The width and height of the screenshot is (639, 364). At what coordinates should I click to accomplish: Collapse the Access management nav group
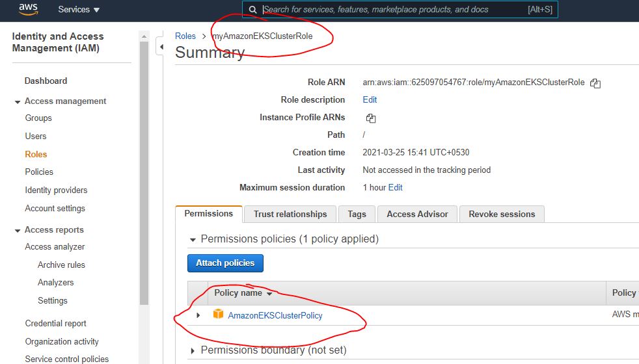pyautogui.click(x=18, y=101)
